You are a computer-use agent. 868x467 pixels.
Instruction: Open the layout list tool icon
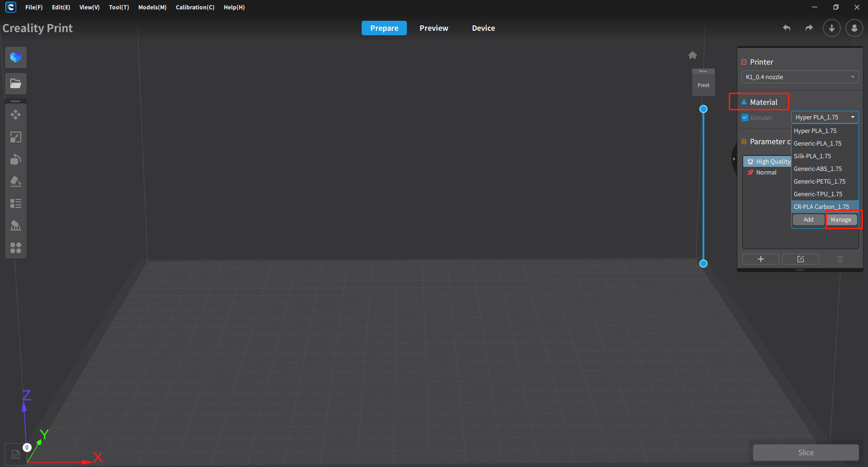(x=16, y=203)
